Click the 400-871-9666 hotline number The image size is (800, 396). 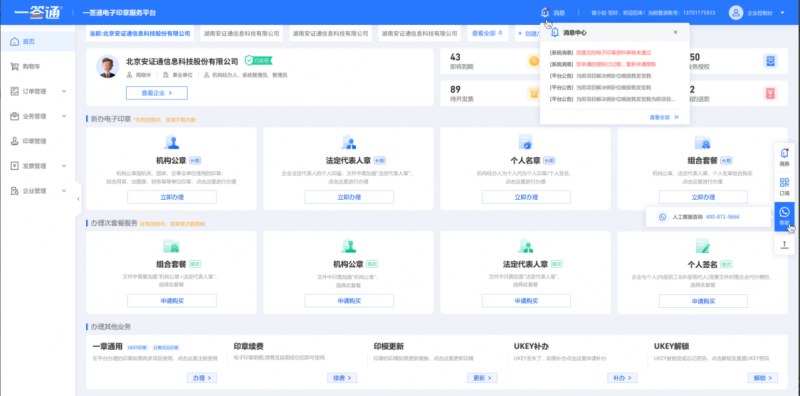(x=722, y=217)
